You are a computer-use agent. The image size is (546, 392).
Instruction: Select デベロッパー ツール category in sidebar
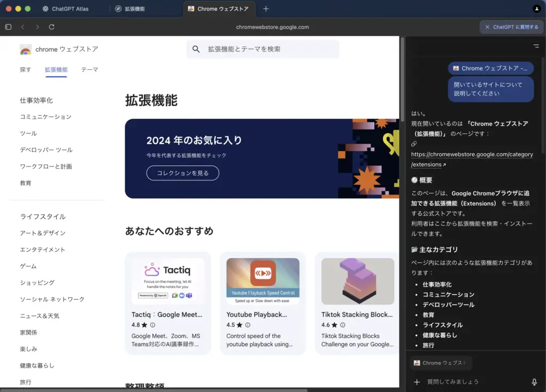46,150
